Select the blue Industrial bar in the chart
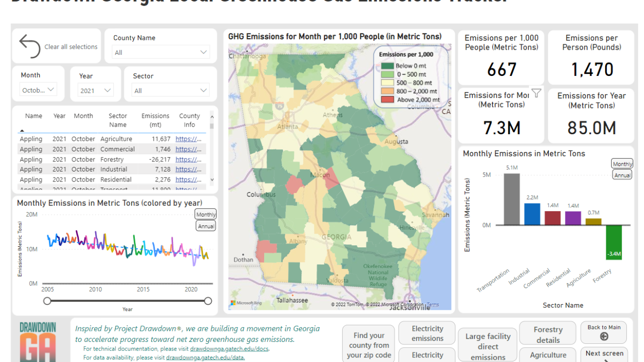 pyautogui.click(x=532, y=214)
